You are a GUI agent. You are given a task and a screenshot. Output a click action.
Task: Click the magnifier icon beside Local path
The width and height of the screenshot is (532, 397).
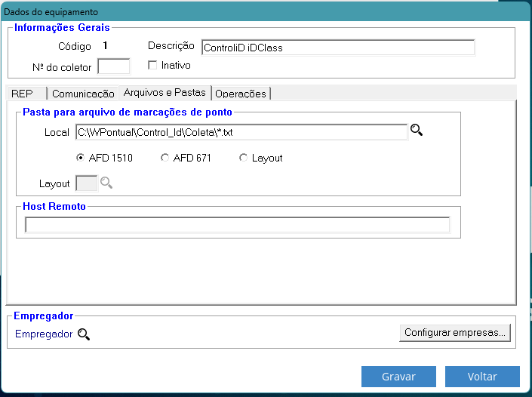[x=416, y=131]
